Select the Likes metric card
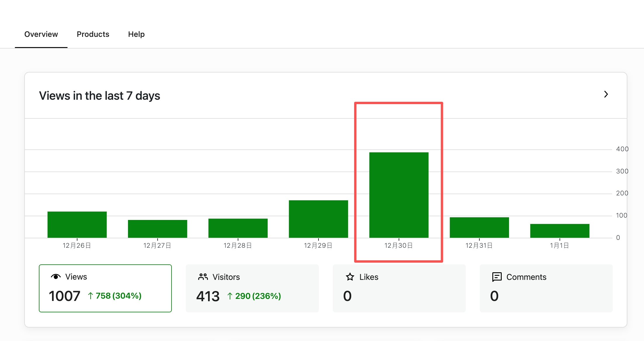This screenshot has height=341, width=644. [x=399, y=288]
